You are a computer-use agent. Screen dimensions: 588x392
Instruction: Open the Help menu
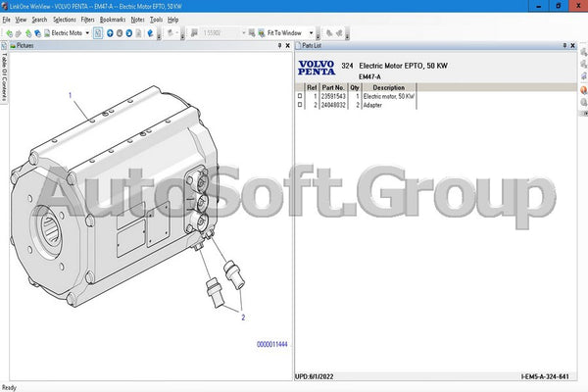pyautogui.click(x=172, y=20)
